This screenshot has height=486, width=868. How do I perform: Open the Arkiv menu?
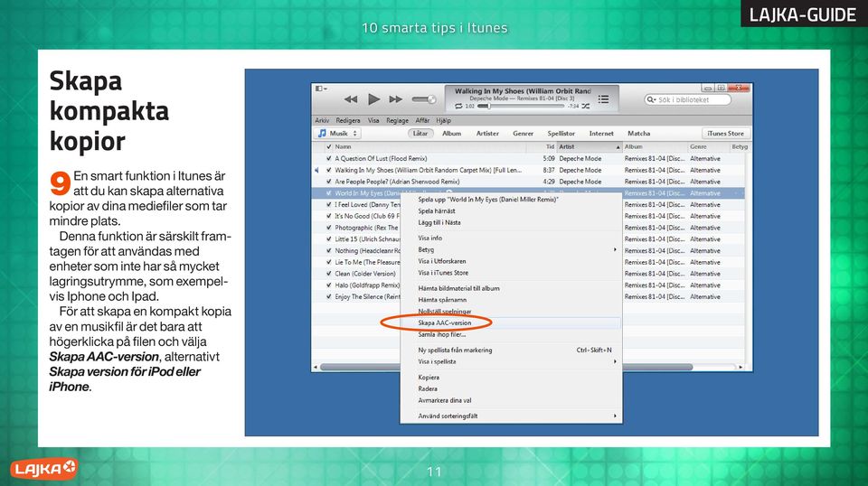(322, 120)
